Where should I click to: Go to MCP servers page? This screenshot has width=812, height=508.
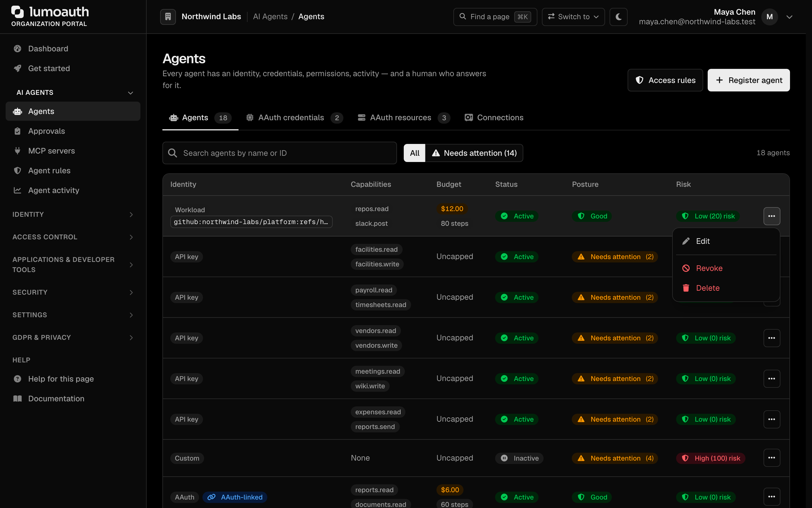pos(73,151)
